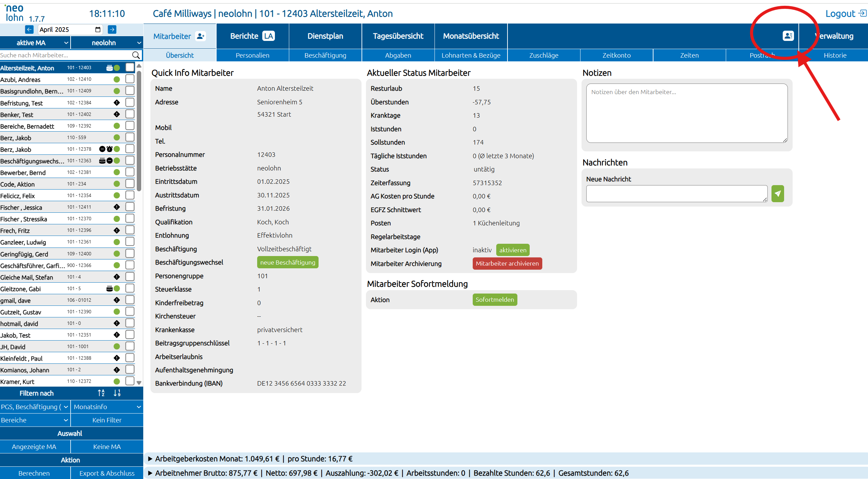The height and width of the screenshot is (479, 868).
Task: Click the red Mitarbeiter archivieren button
Action: [507, 264]
